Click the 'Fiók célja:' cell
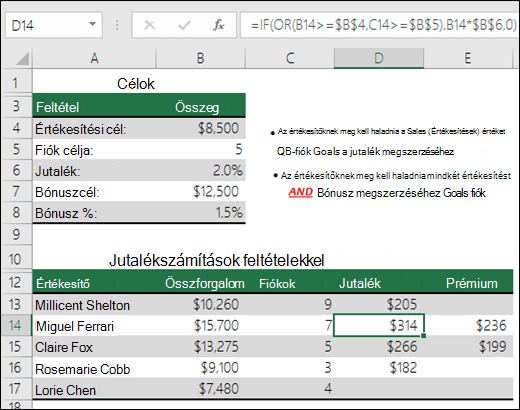The image size is (520, 410). [94, 150]
